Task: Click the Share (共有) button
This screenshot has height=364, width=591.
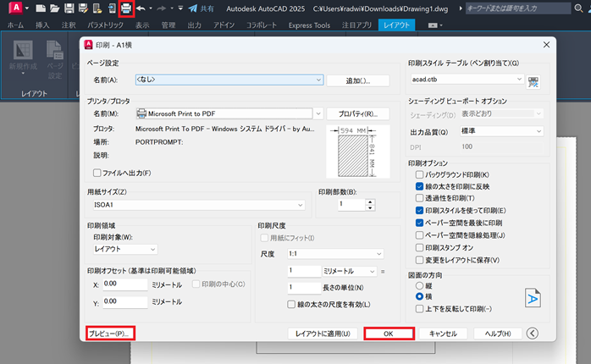Action: (202, 8)
